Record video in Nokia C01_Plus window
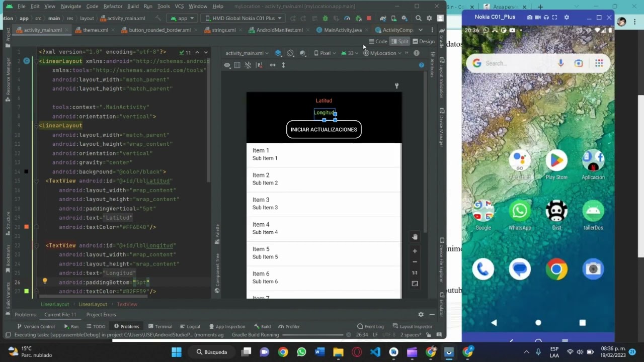The width and height of the screenshot is (644, 362). click(x=539, y=17)
